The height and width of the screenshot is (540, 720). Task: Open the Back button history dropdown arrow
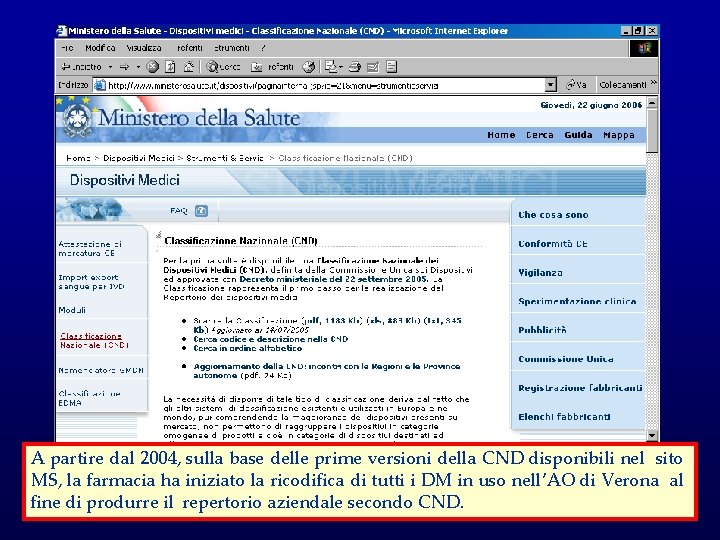(110, 67)
